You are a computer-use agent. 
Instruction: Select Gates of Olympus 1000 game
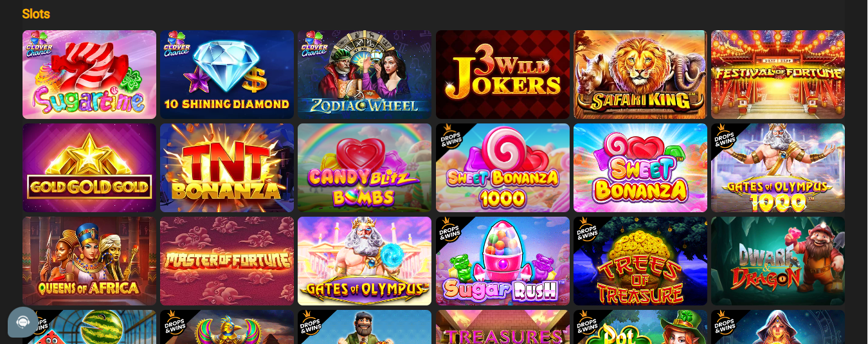pos(778,168)
